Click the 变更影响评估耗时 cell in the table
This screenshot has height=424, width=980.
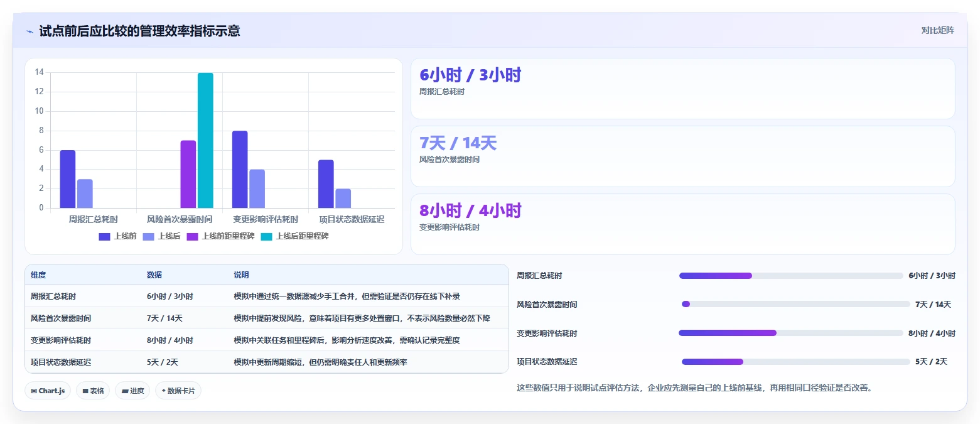pyautogui.click(x=61, y=340)
